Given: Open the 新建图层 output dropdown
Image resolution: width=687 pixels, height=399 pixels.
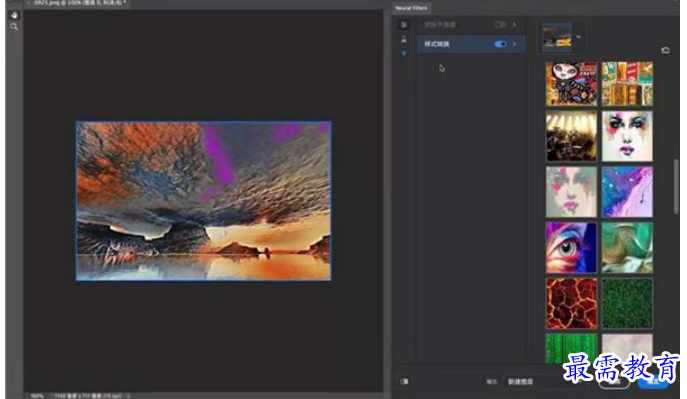Looking at the screenshot, I should (x=545, y=382).
